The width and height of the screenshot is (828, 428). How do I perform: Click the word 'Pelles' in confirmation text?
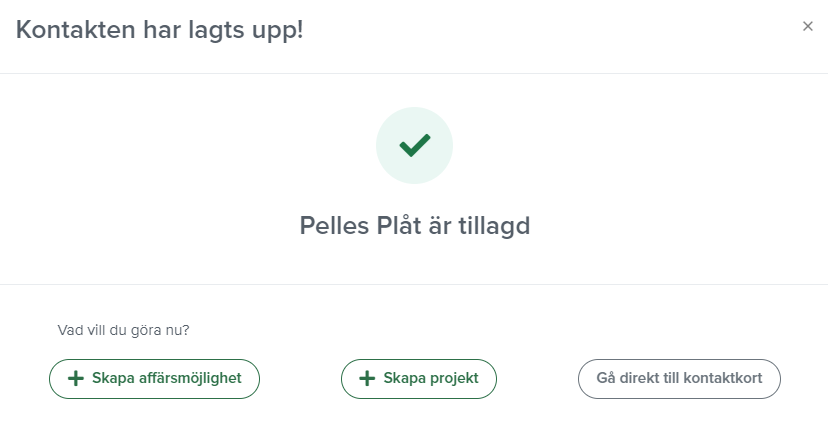pos(330,226)
